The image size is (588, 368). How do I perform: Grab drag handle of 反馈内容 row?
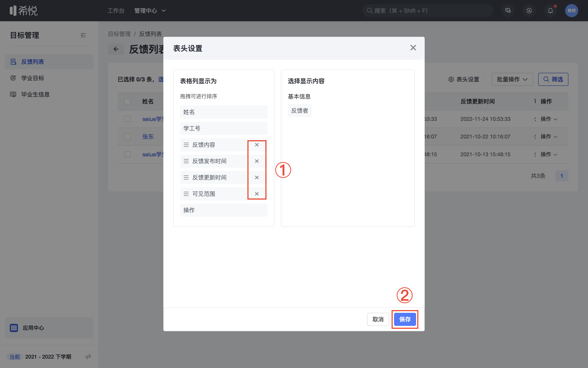click(186, 145)
